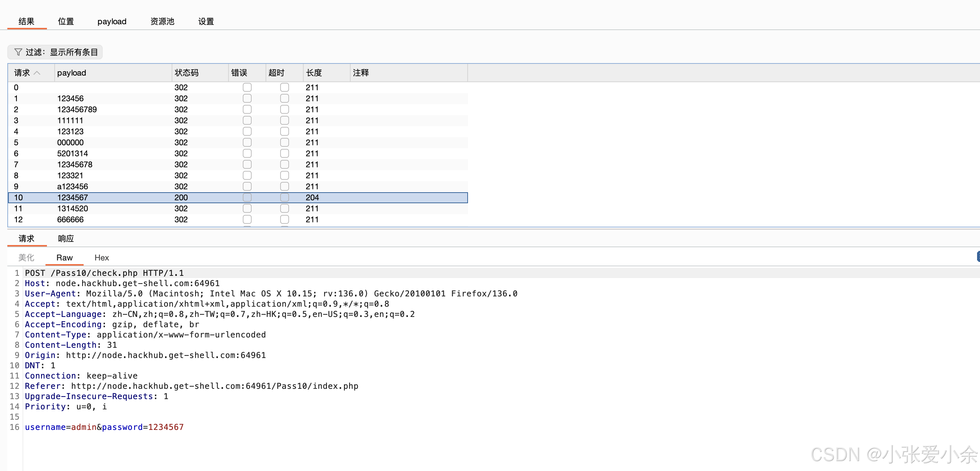Toggle timeout checkbox for payload 666666
The width and height of the screenshot is (980, 471).
click(x=284, y=219)
